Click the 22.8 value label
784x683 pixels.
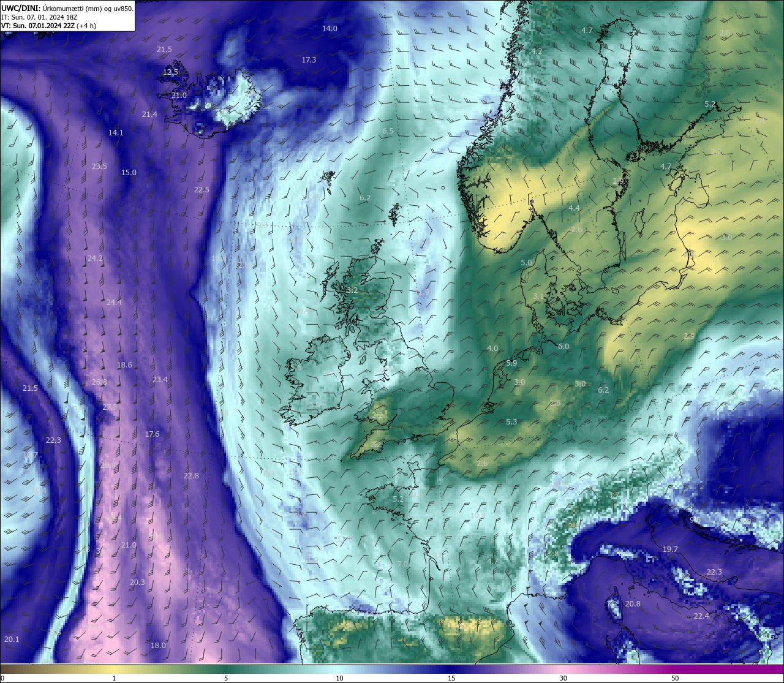pyautogui.click(x=191, y=476)
